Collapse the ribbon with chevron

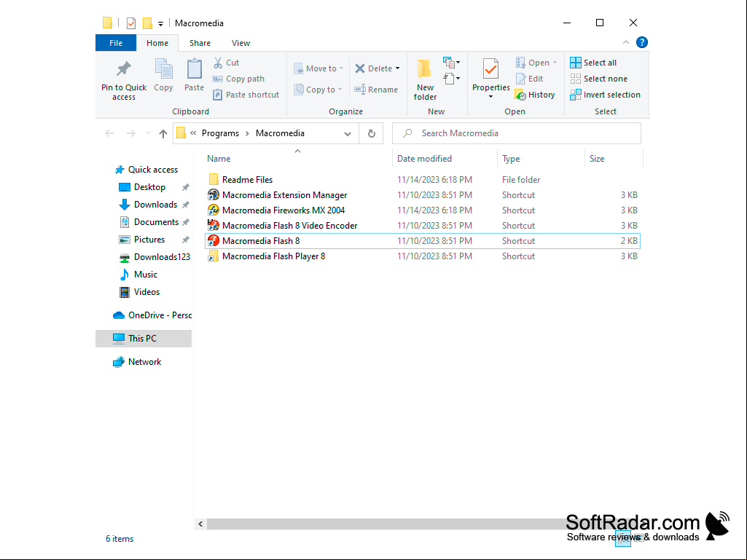(626, 42)
